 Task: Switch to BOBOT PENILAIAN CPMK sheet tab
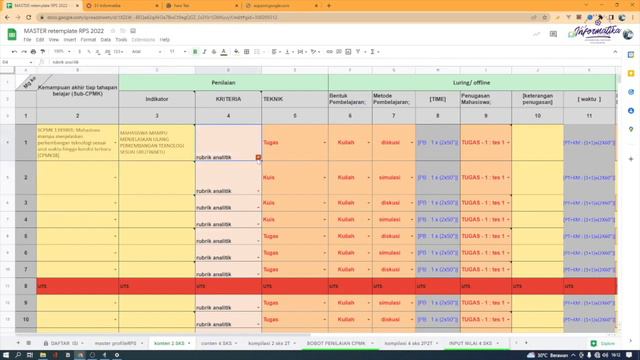pos(339,343)
